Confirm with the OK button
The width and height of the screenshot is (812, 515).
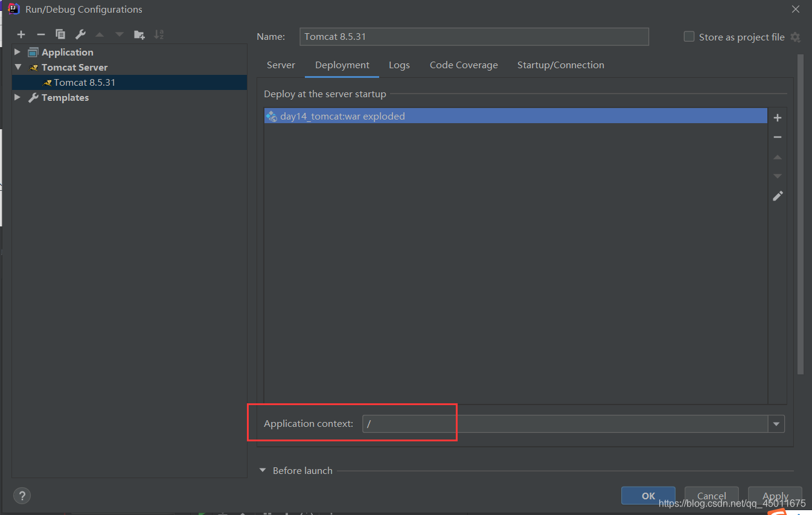648,496
